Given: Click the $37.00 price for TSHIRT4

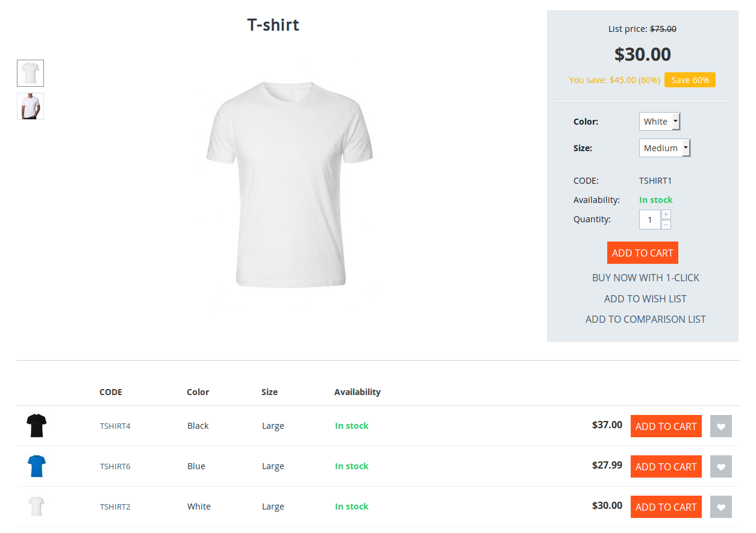Looking at the screenshot, I should (607, 425).
